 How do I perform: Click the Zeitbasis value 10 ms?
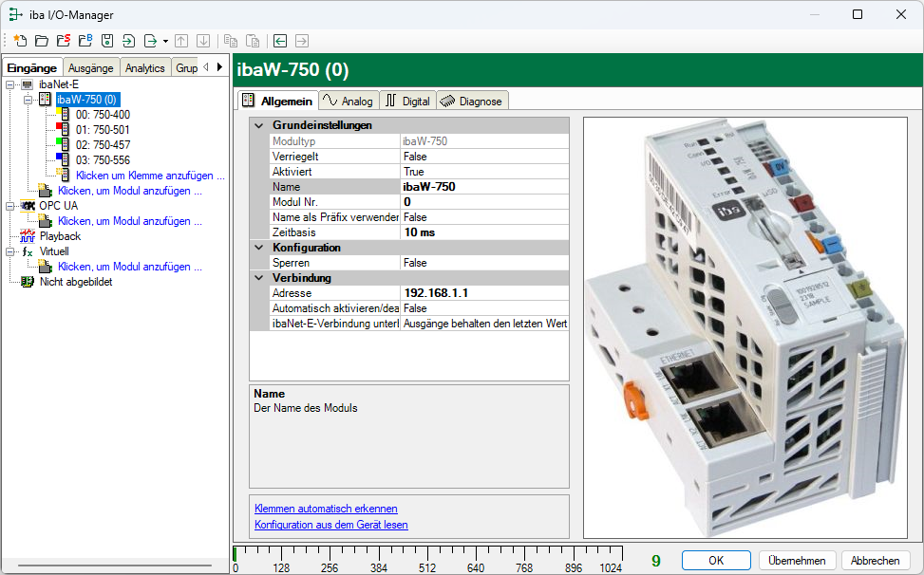point(484,232)
